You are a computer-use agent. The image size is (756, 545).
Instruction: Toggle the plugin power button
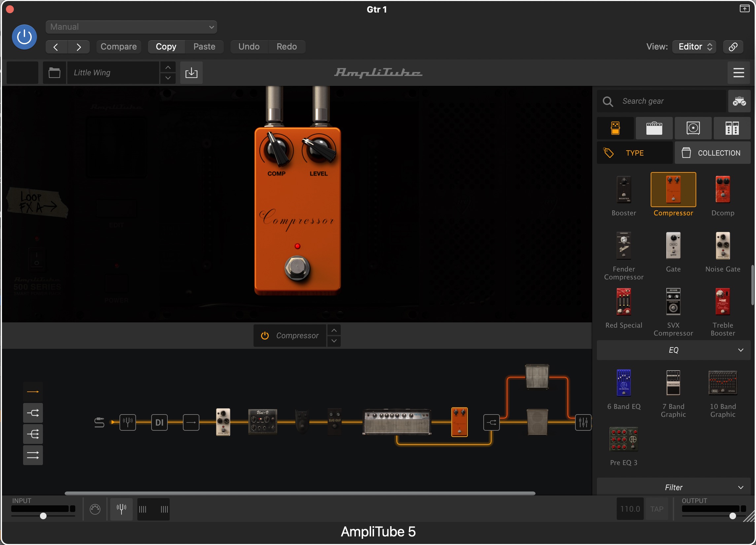pyautogui.click(x=24, y=37)
